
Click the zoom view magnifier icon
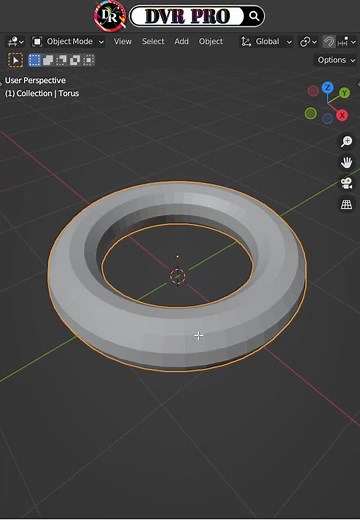pyautogui.click(x=346, y=141)
